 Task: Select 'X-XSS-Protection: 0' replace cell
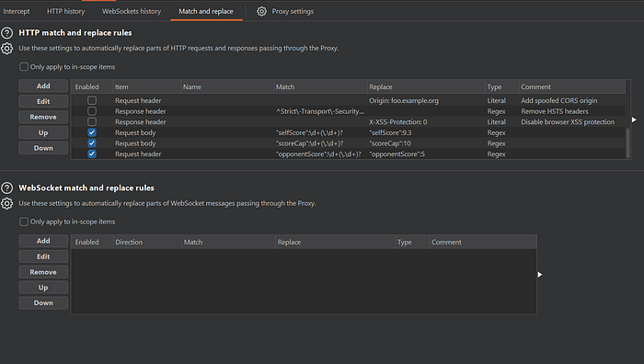pyautogui.click(x=426, y=122)
